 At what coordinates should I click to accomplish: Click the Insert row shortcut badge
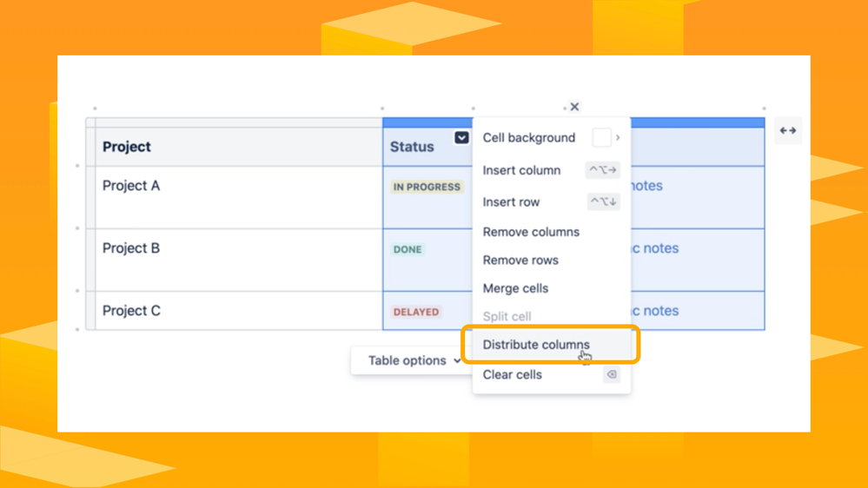(603, 202)
